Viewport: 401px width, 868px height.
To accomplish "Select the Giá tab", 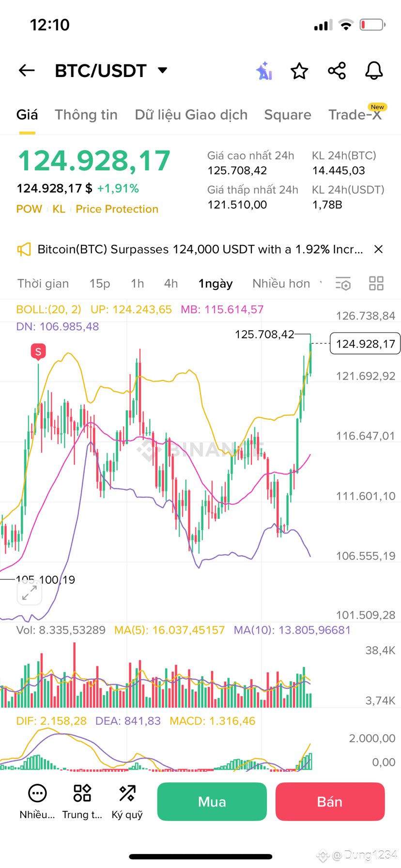I will [27, 115].
